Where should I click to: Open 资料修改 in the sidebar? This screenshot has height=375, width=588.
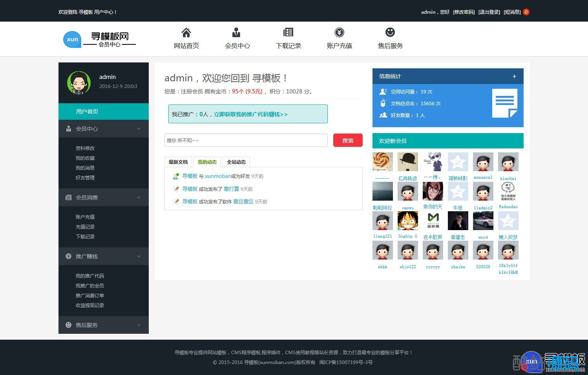click(x=85, y=148)
